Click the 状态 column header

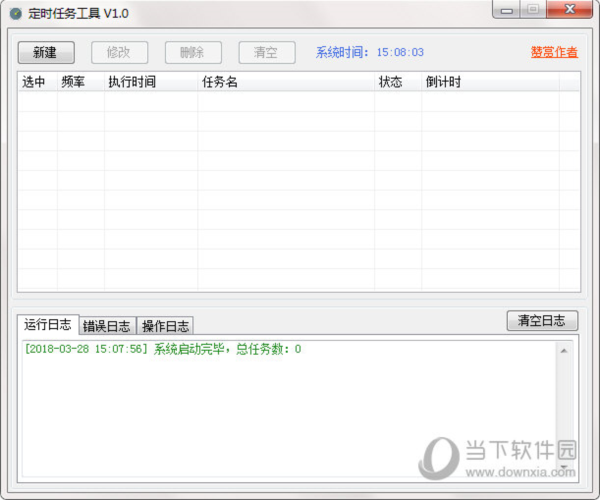coord(398,81)
